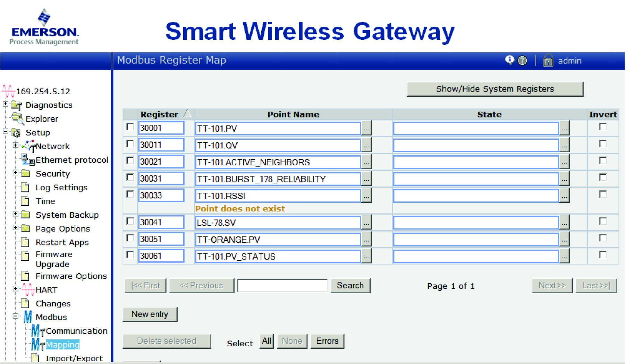Enable Invert for TT-101.PV row
Image resolution: width=626 pixels, height=364 pixels.
point(603,127)
